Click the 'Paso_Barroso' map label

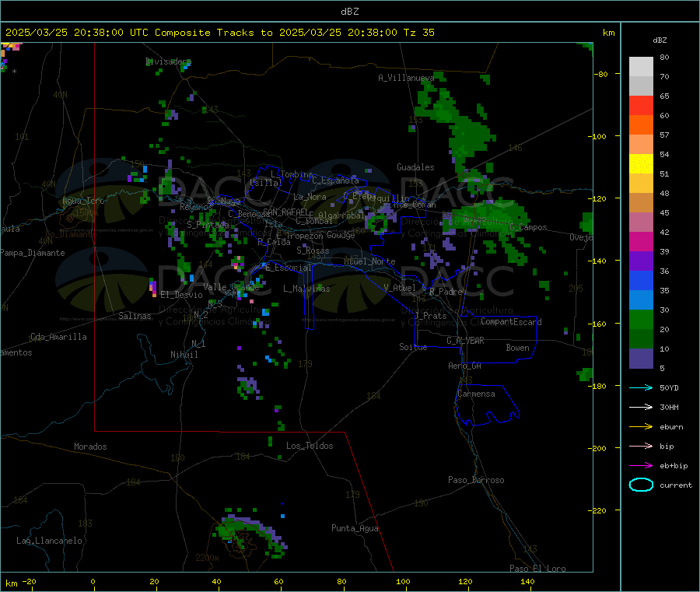coord(476,480)
